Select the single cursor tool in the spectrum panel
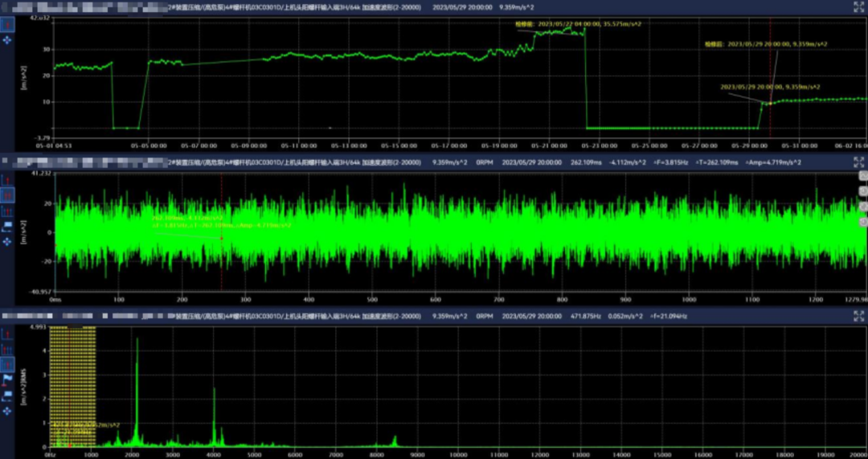Image resolution: width=868 pixels, height=459 pixels. tap(7, 333)
